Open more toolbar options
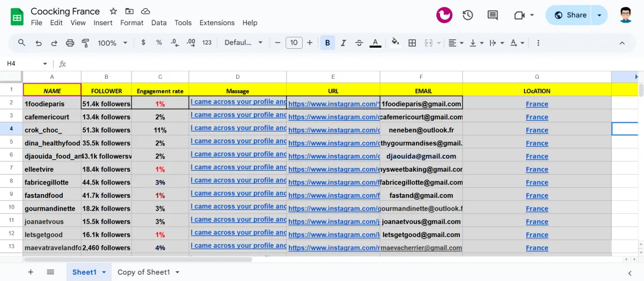 (538, 43)
